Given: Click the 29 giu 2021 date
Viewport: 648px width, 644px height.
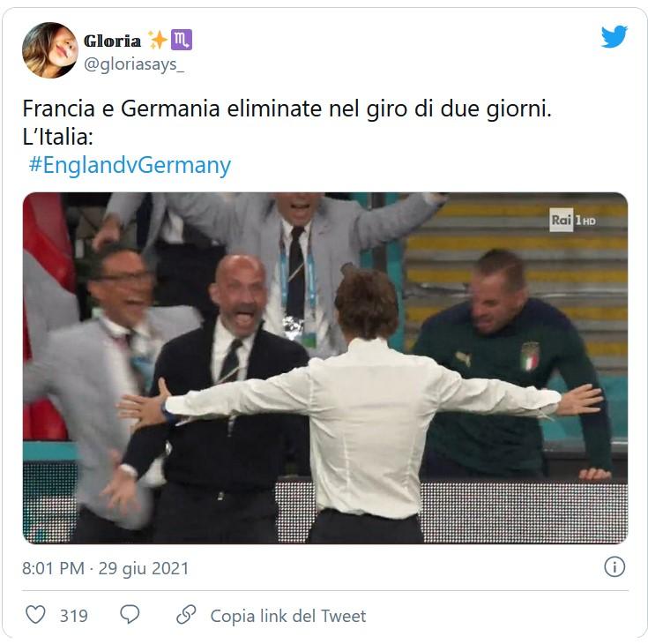Looking at the screenshot, I should pos(144,568).
